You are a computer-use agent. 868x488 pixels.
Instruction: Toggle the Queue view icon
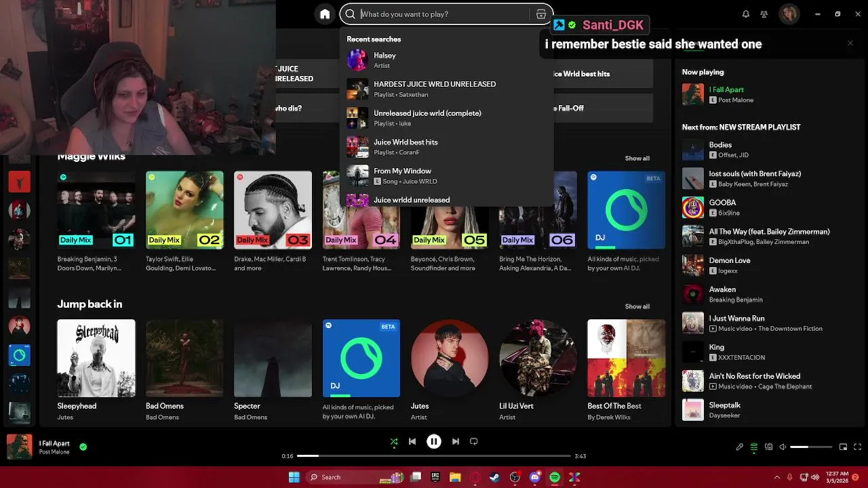point(754,447)
